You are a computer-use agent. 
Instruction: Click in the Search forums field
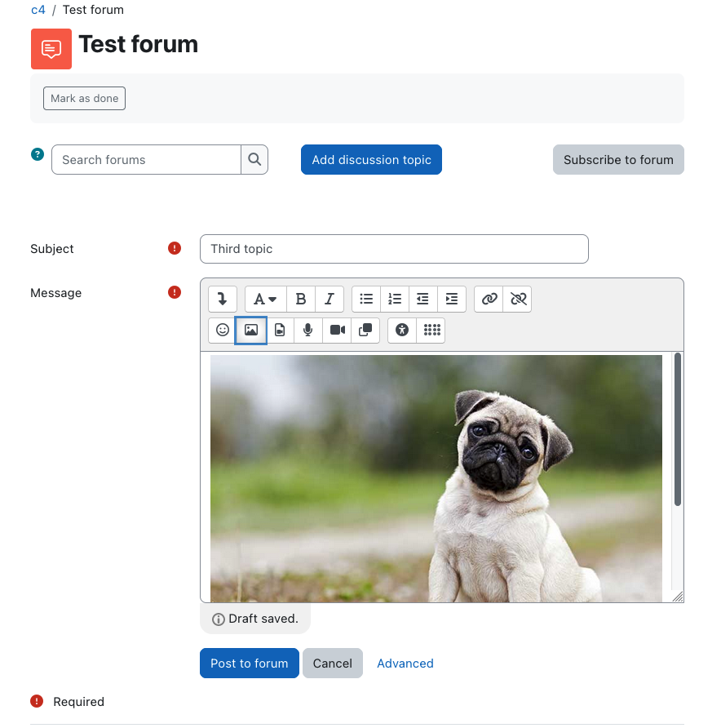click(146, 160)
